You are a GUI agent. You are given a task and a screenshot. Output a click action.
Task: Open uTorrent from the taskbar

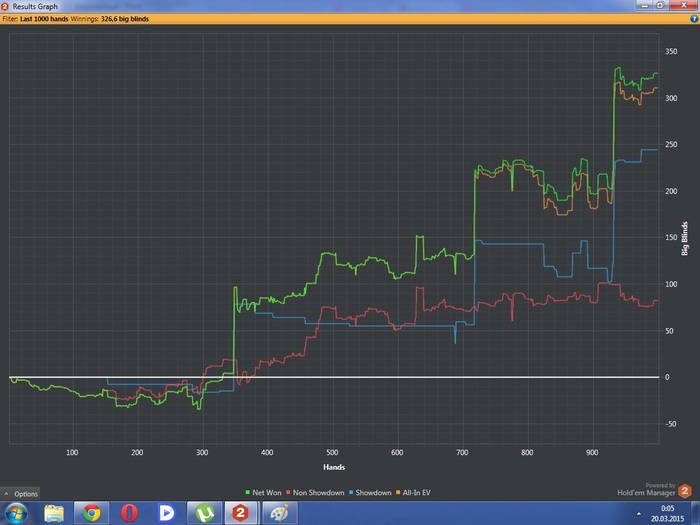click(x=204, y=513)
